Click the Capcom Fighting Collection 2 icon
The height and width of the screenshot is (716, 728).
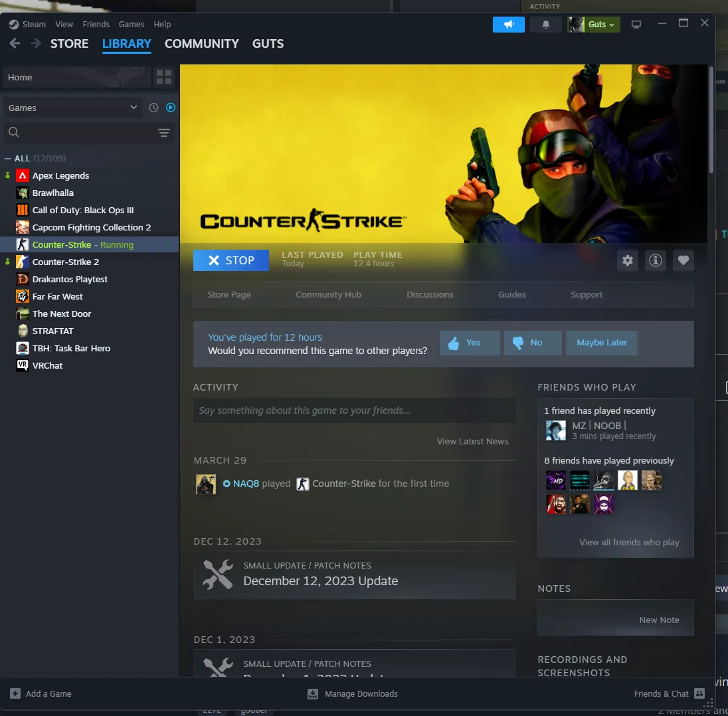click(x=23, y=227)
